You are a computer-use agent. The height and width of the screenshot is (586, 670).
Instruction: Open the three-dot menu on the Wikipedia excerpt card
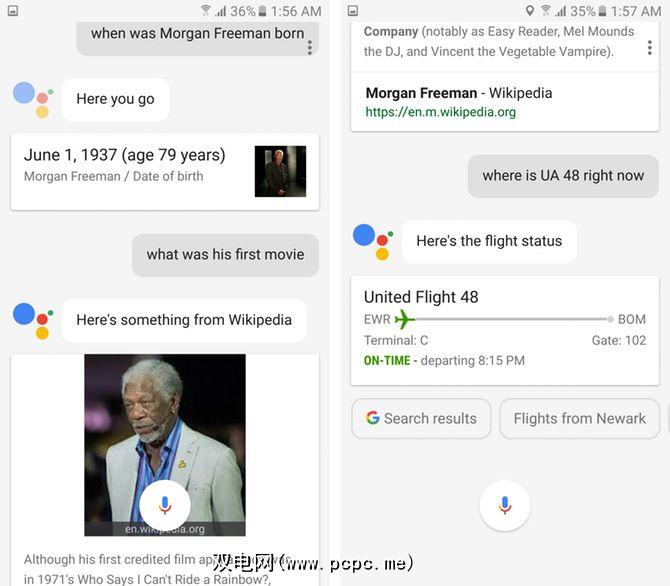[649, 47]
